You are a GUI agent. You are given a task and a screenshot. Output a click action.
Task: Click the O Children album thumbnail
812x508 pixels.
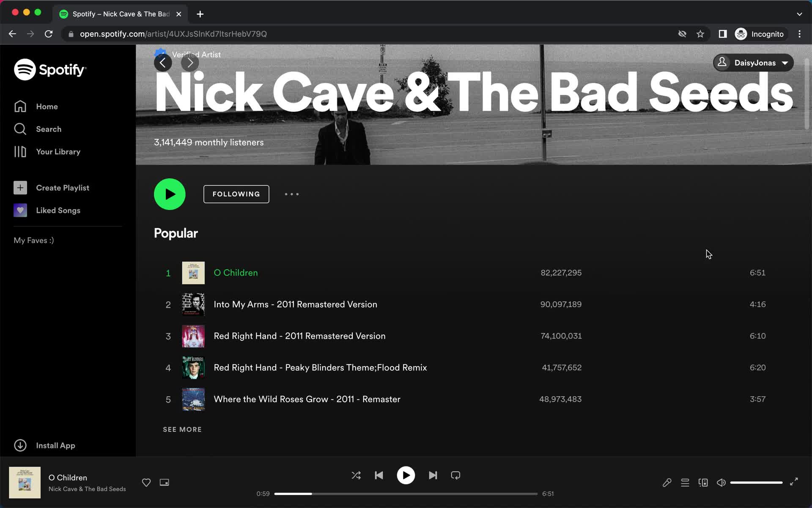tap(193, 272)
